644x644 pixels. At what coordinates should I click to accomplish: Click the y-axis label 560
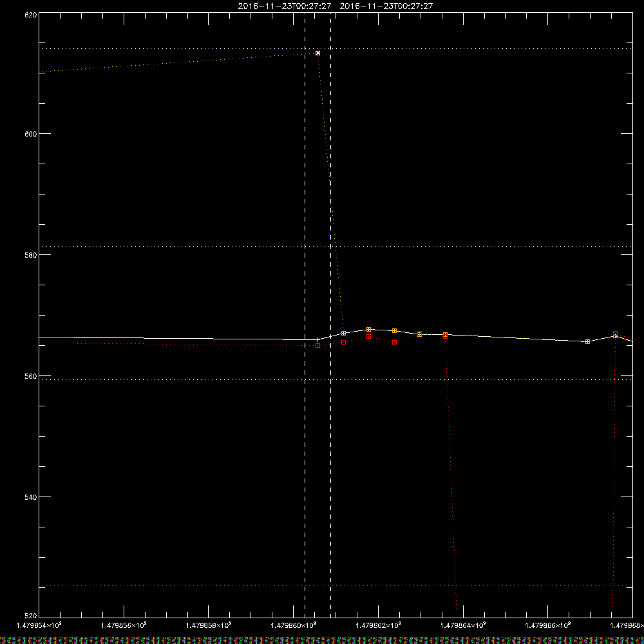tap(31, 376)
